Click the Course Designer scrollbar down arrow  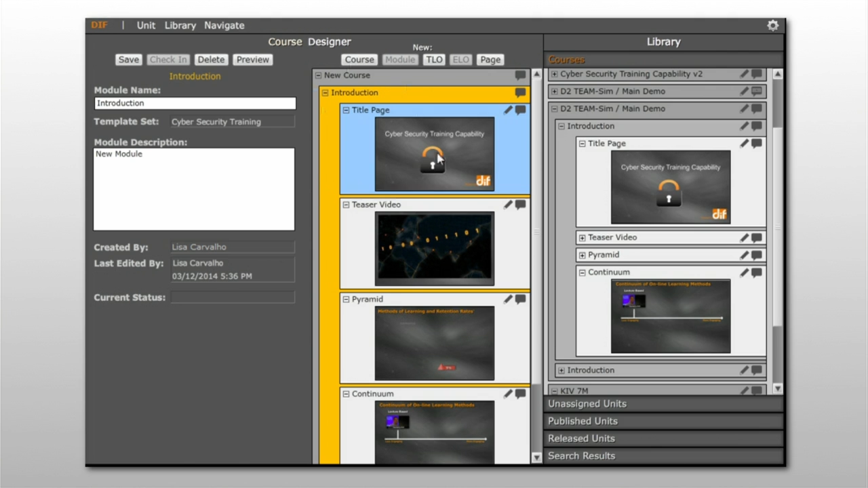[536, 457]
